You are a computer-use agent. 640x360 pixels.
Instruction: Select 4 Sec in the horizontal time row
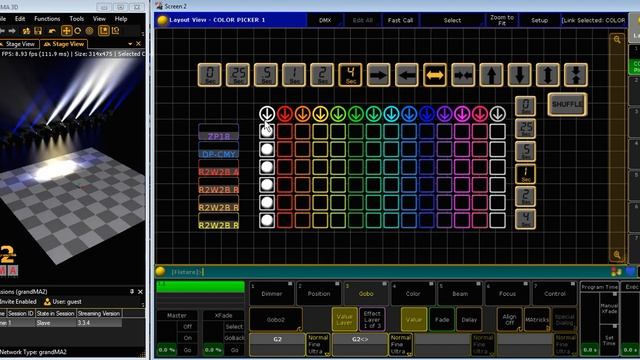[x=350, y=75]
